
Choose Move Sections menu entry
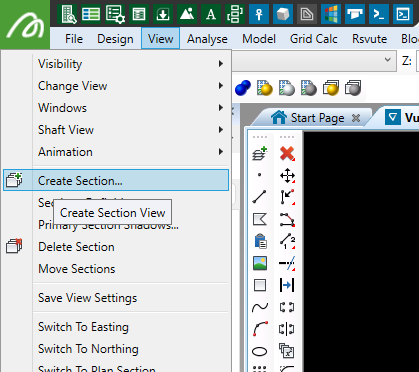tap(116, 269)
